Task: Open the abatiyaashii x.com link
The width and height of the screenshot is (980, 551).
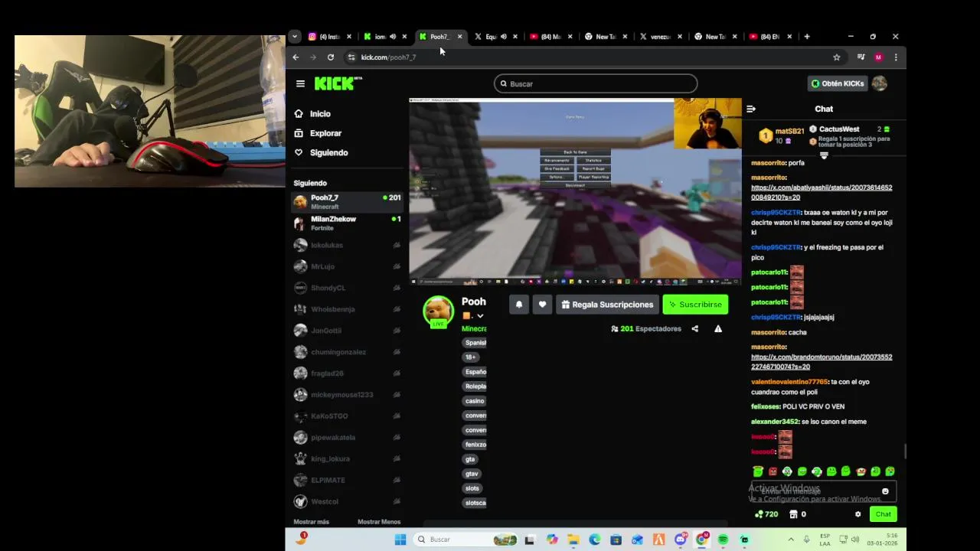Action: click(822, 192)
